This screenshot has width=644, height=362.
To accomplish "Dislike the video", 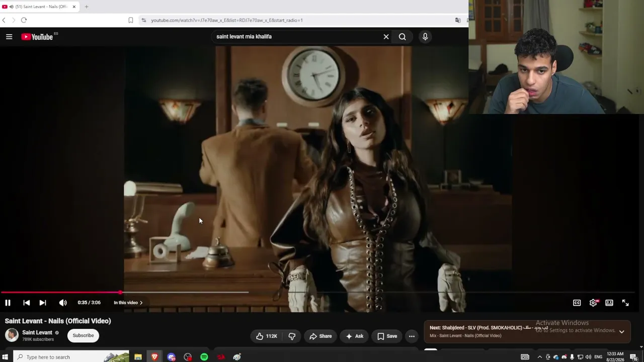I will [x=292, y=336].
